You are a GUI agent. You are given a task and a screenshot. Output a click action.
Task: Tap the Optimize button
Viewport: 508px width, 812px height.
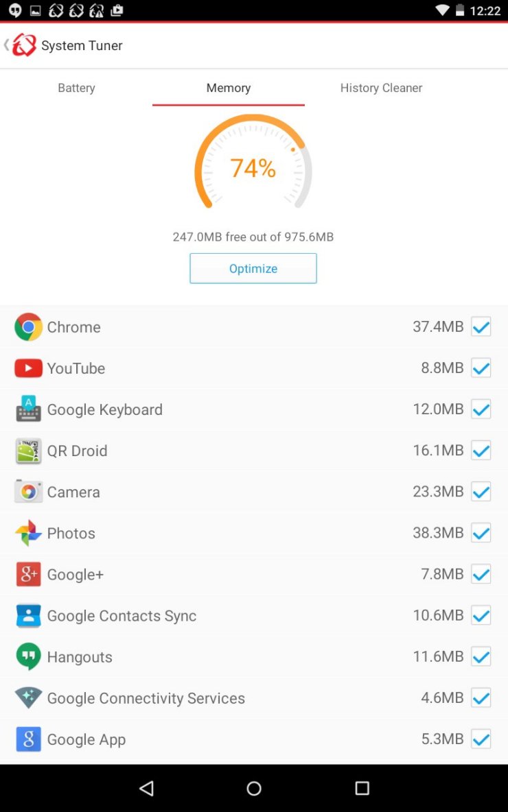coord(253,268)
